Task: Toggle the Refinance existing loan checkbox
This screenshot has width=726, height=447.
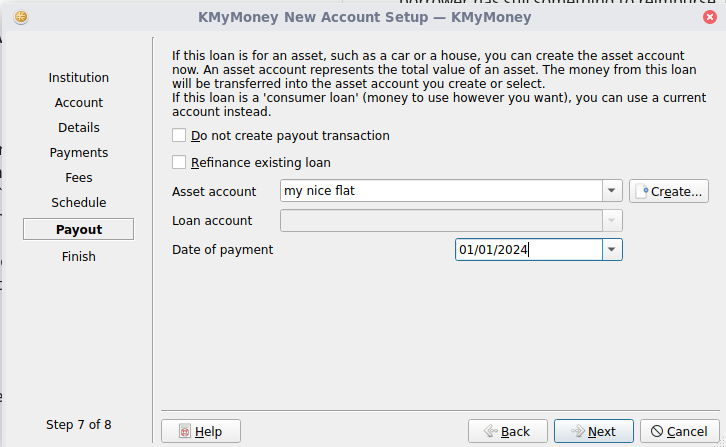Action: coord(180,163)
